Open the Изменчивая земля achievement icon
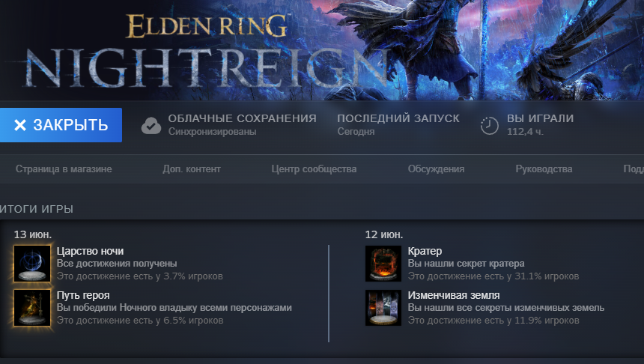The height and width of the screenshot is (364, 644). 383,308
